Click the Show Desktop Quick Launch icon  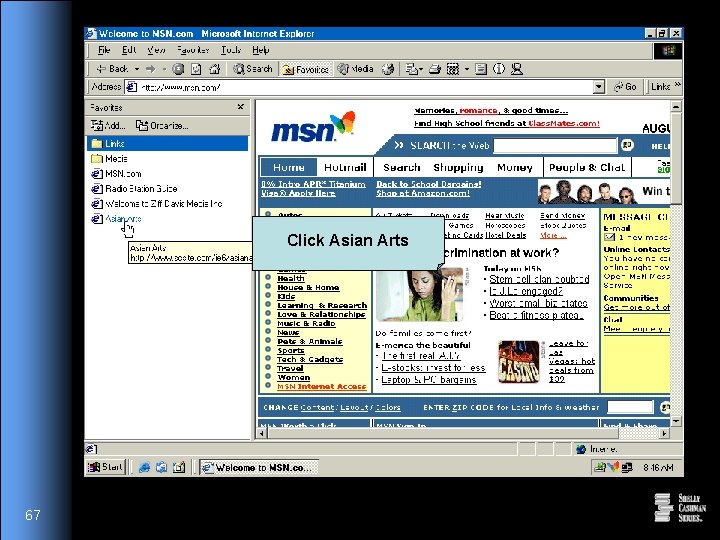pos(179,467)
